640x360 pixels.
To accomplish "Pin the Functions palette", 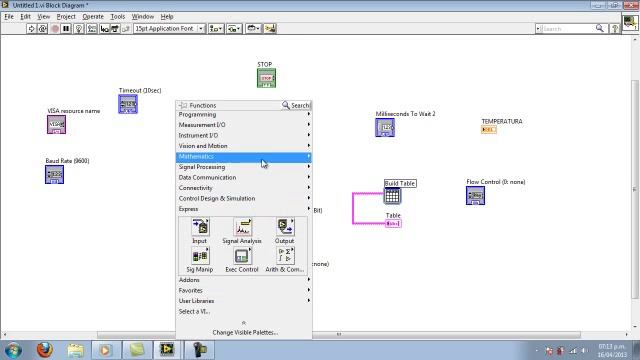I will (x=182, y=105).
